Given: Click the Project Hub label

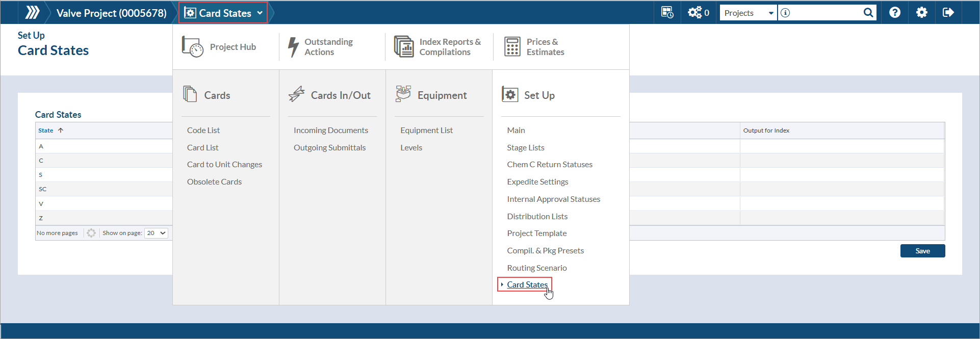Looking at the screenshot, I should [233, 47].
